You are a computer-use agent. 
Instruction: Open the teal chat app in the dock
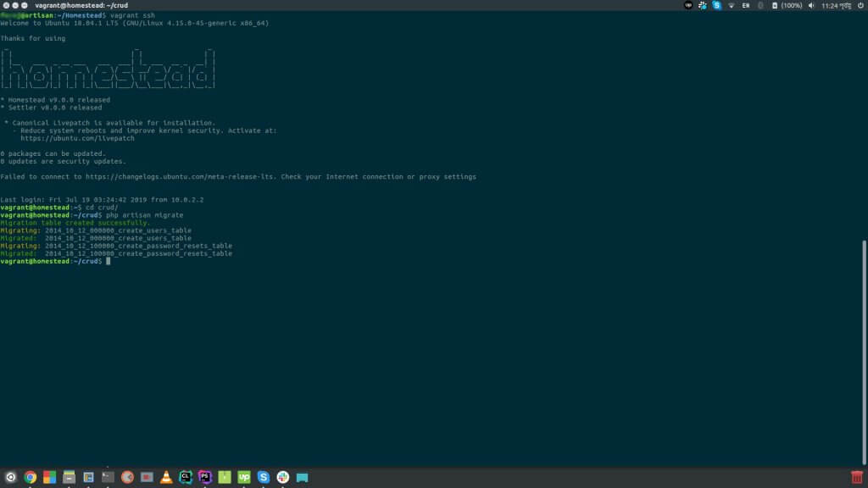(303, 477)
